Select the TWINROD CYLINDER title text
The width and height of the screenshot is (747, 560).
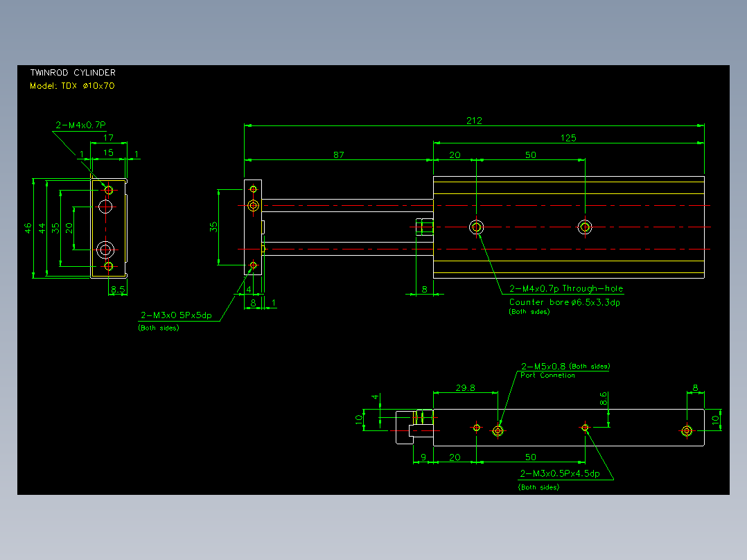click(73, 73)
